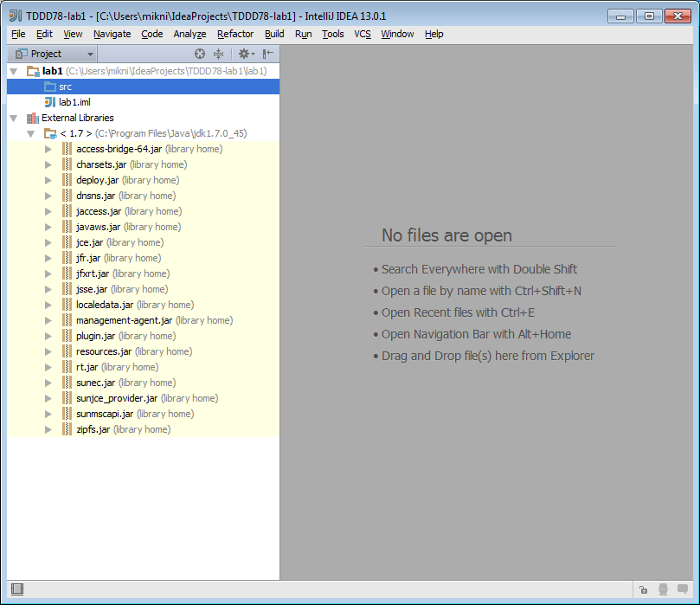Viewport: 700px width, 605px height.
Task: Open the Tools menu
Action: point(332,34)
